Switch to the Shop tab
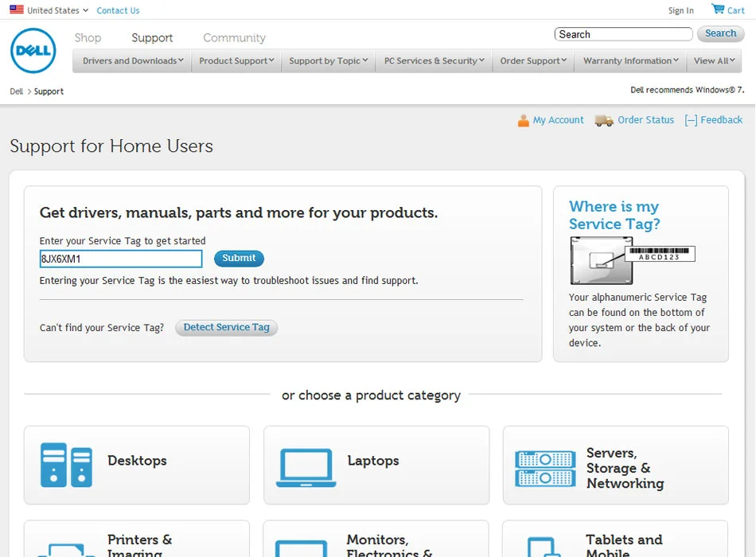This screenshot has height=557, width=756. pos(88,37)
